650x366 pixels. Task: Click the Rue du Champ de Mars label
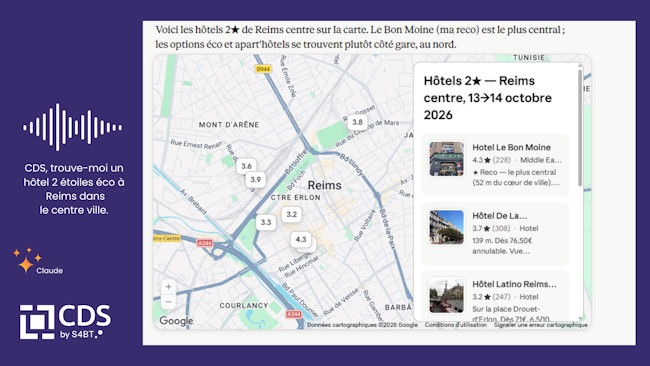pos(367,133)
